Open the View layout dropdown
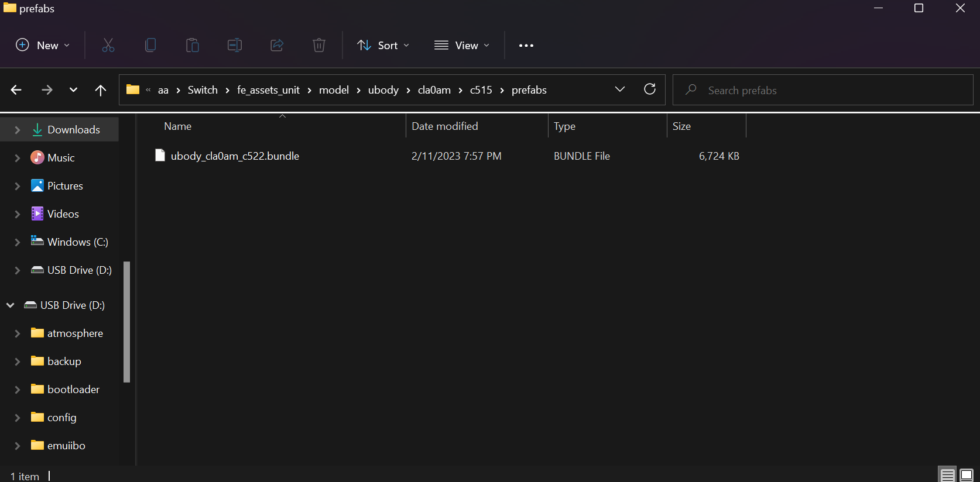The height and width of the screenshot is (482, 980). click(x=462, y=45)
